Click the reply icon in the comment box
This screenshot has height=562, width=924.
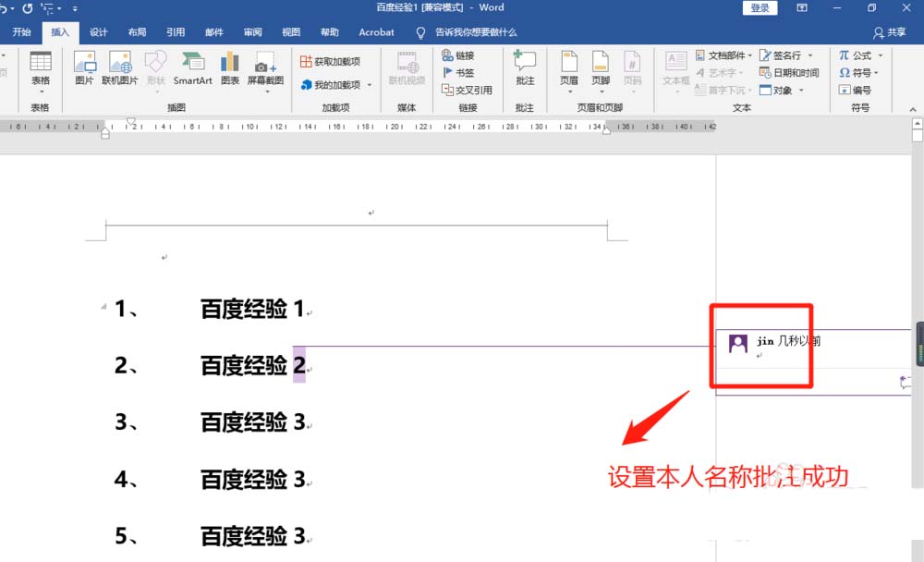pos(905,382)
